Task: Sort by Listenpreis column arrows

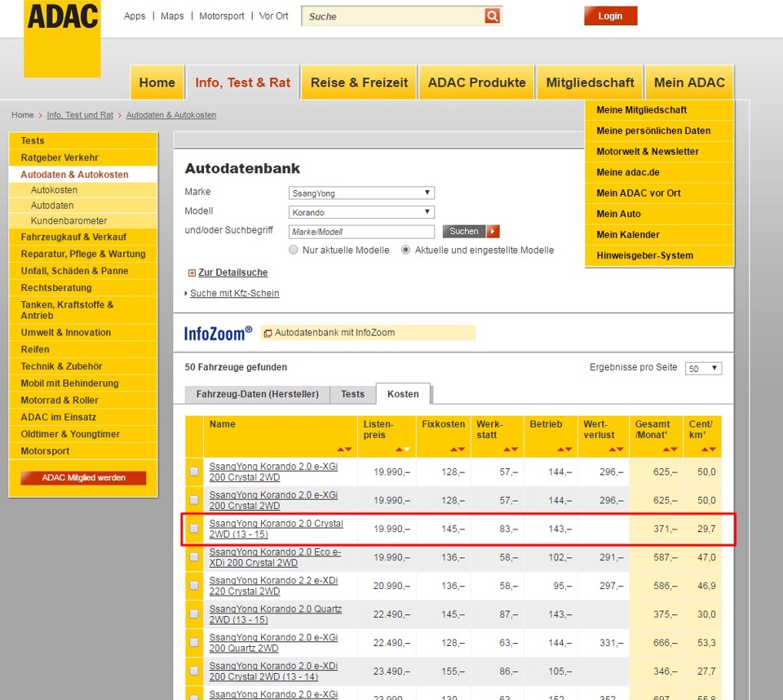Action: tap(403, 450)
